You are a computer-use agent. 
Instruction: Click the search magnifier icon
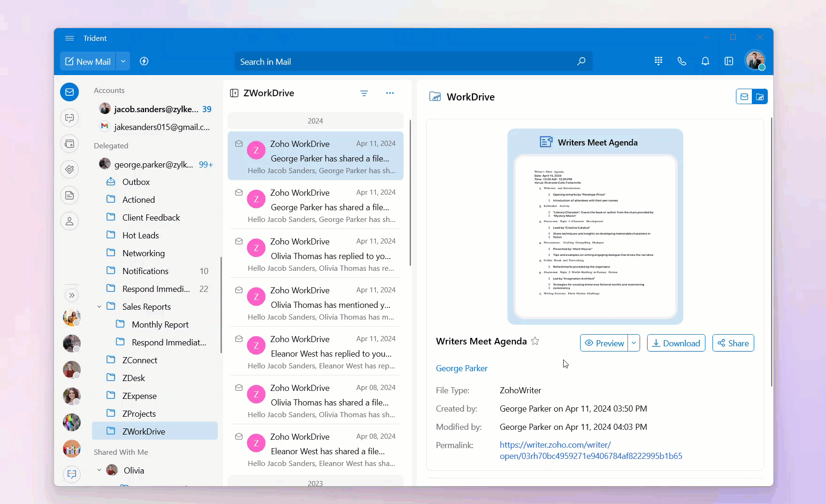pyautogui.click(x=581, y=61)
